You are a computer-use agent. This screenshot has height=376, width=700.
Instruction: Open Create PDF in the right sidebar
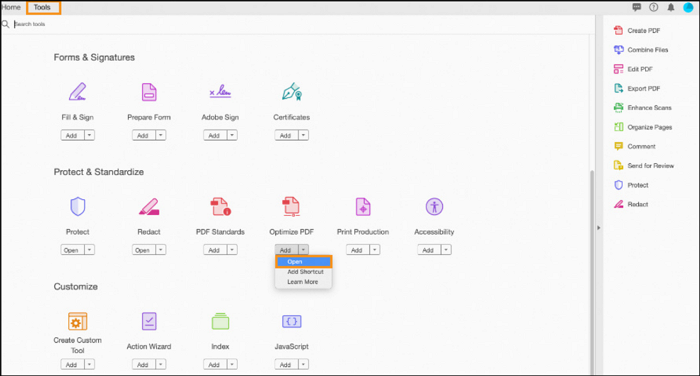pyautogui.click(x=637, y=30)
